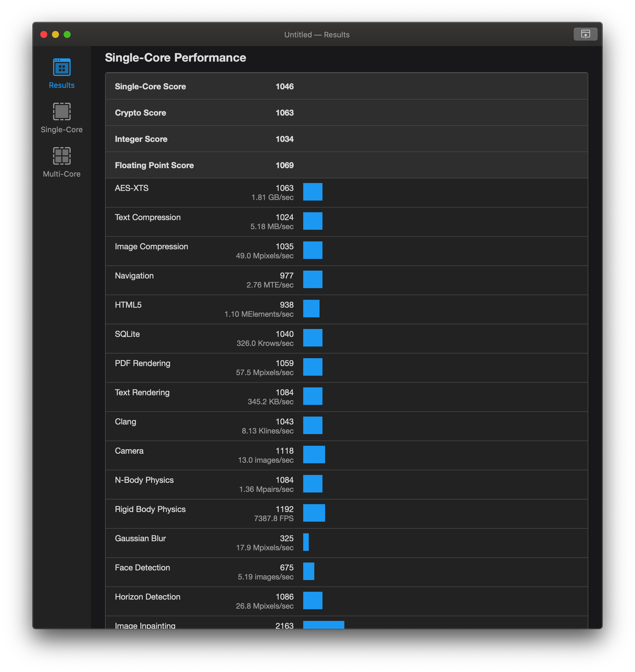Select the Multi-Core label in sidebar

[62, 174]
